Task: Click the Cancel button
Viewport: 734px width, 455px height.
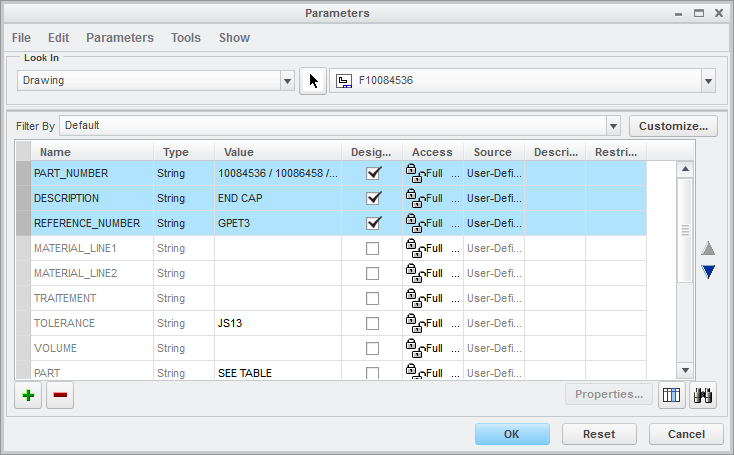Action: [x=686, y=434]
